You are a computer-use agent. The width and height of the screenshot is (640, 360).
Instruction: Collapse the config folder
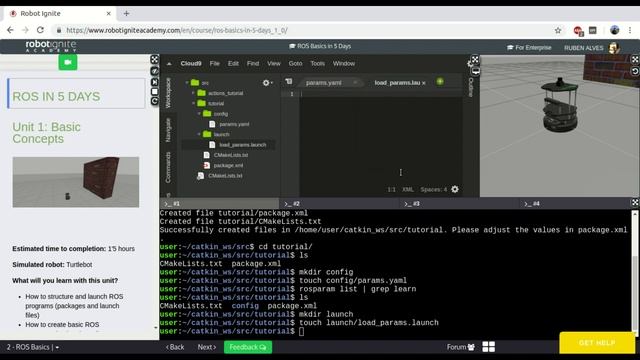click(x=199, y=114)
